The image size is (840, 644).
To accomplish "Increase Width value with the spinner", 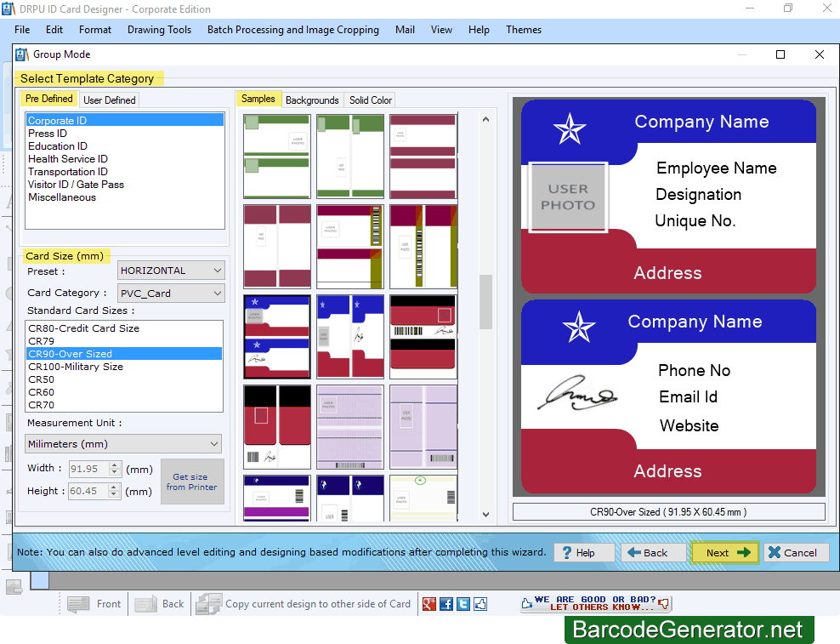I will point(115,464).
